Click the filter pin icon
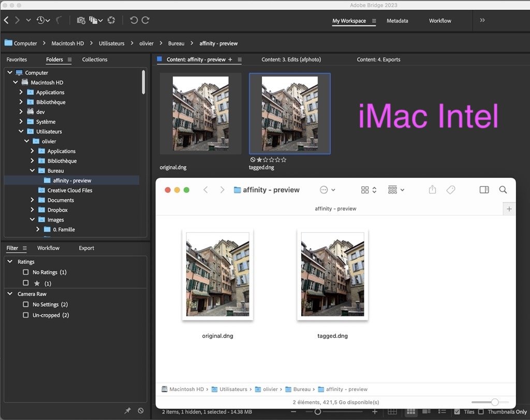This screenshot has width=530, height=420. (x=128, y=410)
